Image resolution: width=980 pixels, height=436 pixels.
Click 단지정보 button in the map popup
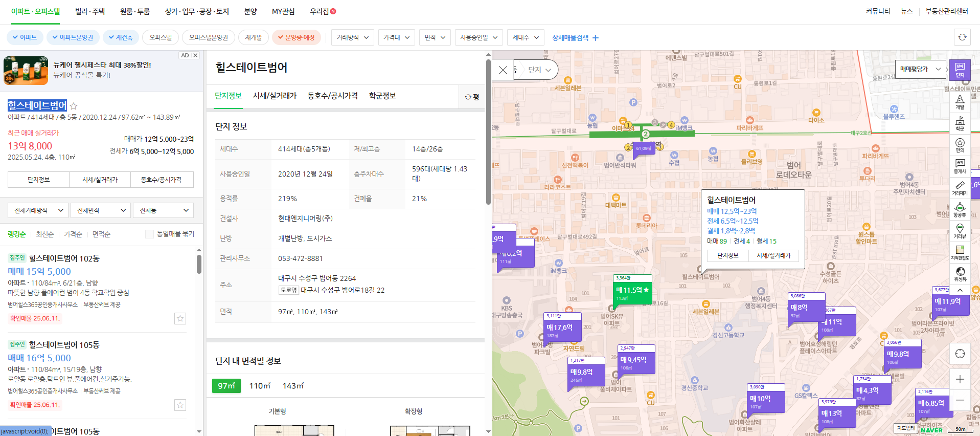coord(727,255)
